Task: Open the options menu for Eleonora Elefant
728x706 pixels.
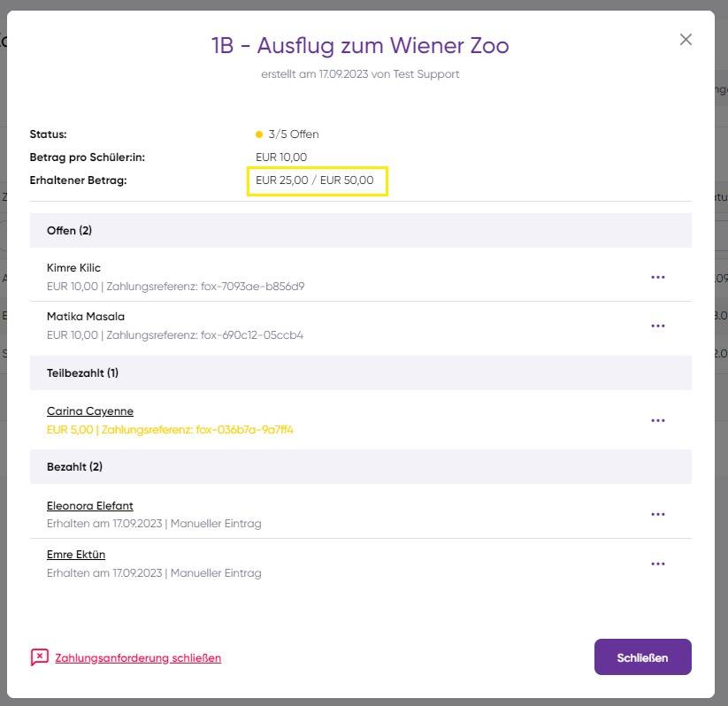Action: coord(658,514)
